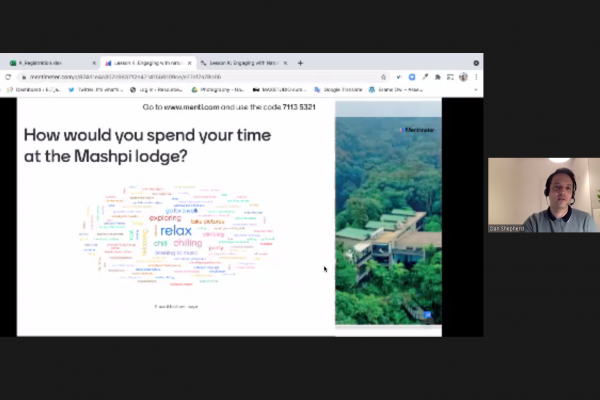The image size is (600, 400).
Task: Switch to the K_Registration.xlsx tab
Action: 52,63
